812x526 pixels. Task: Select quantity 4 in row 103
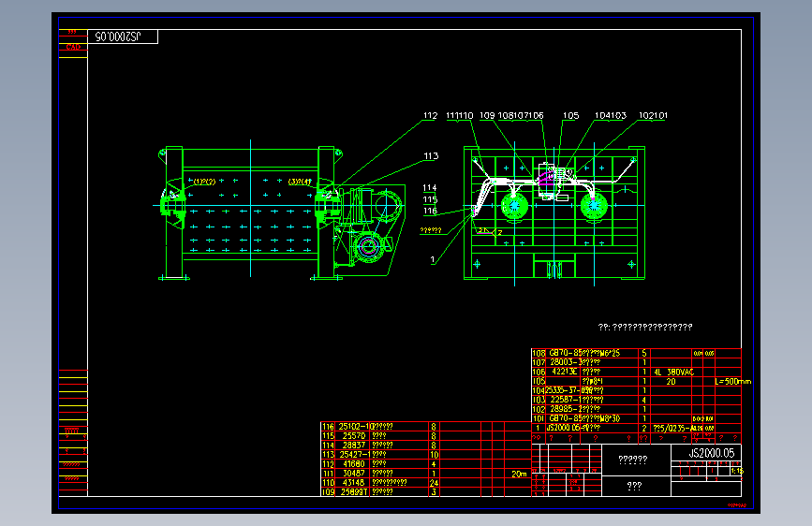point(644,400)
